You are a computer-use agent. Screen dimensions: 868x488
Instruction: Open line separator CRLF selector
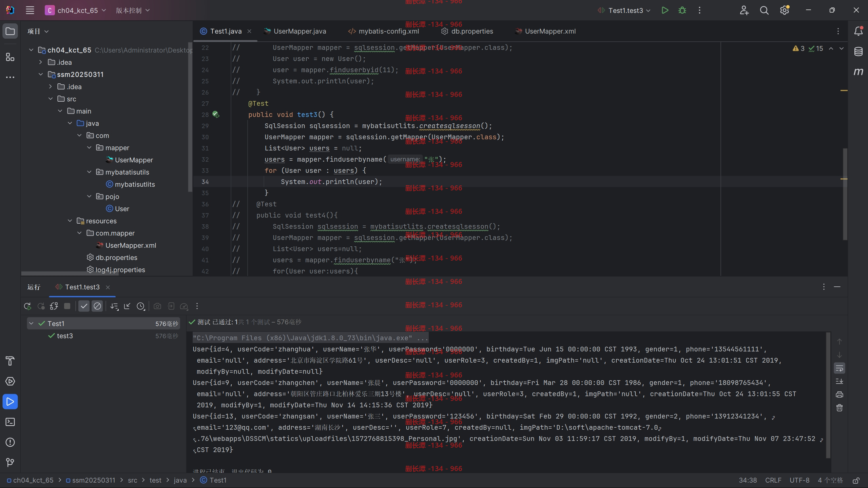773,480
